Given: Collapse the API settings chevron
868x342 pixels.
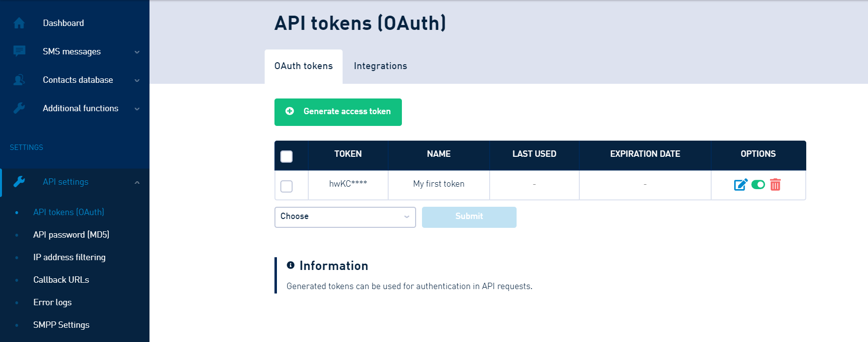Looking at the screenshot, I should 137,182.
